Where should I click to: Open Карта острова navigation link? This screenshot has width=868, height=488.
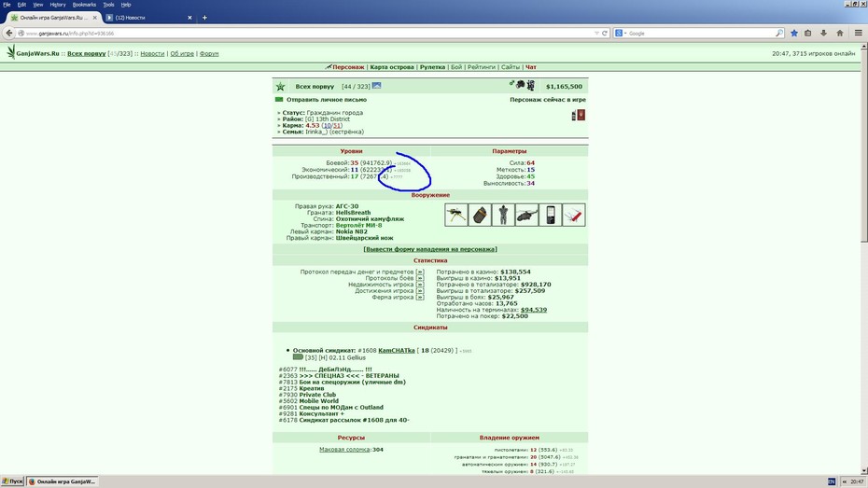point(392,67)
